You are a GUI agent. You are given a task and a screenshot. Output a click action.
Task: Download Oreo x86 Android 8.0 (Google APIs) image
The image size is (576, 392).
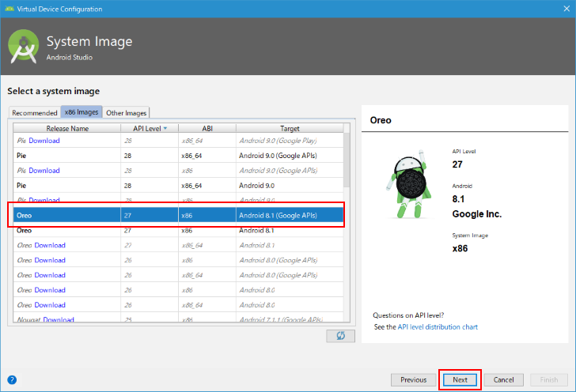coord(50,260)
